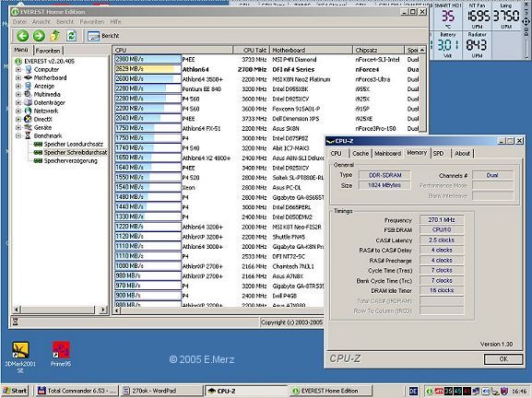Screen dimensions: 532x398
Task: Switch to the Menü sidebar tab
Action: (21, 50)
